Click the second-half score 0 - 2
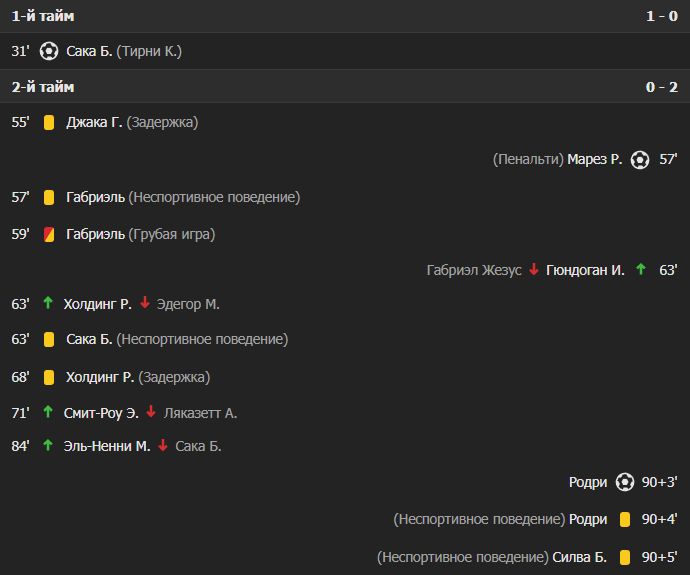This screenshot has height=575, width=690. pos(661,87)
